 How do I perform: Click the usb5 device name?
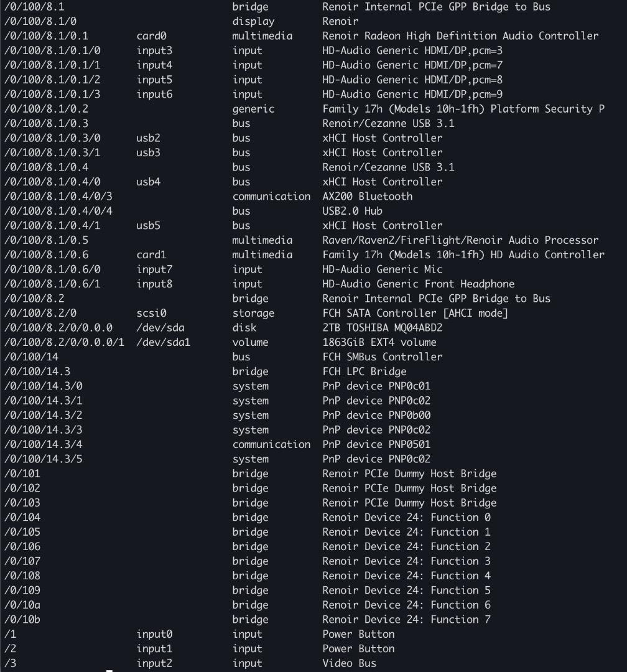(148, 226)
